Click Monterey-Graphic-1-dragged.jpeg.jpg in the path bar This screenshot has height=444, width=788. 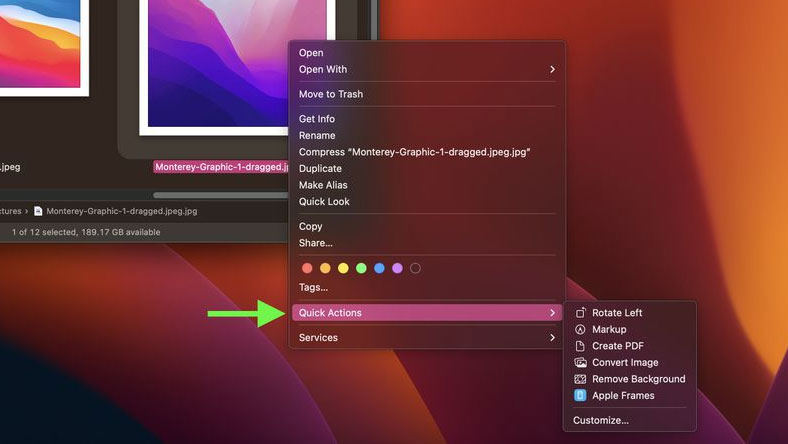pos(122,211)
